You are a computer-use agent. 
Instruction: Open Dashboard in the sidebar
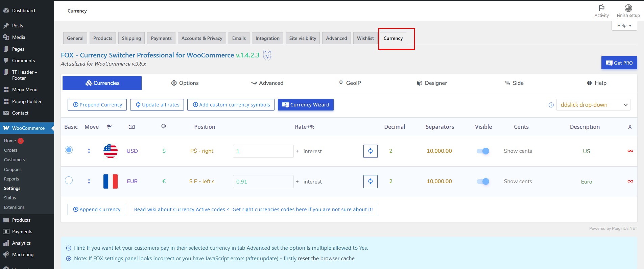click(x=23, y=10)
